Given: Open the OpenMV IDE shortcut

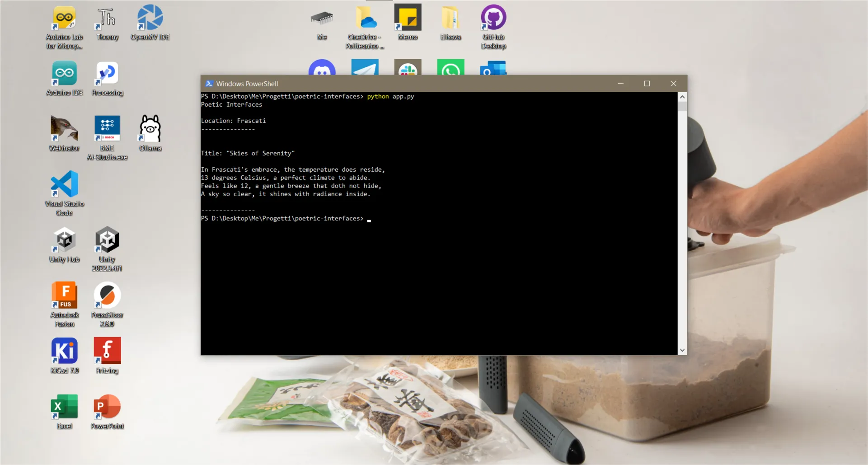Looking at the screenshot, I should click(150, 19).
